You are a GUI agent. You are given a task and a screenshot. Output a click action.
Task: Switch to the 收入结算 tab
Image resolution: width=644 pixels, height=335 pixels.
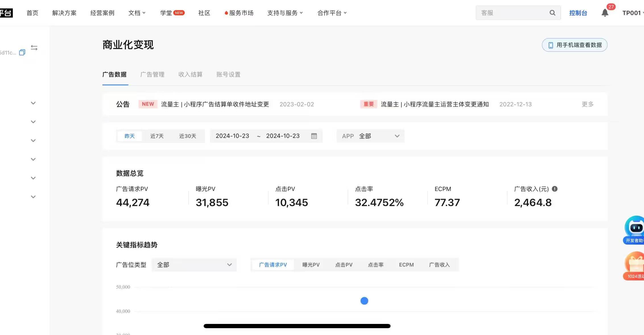coord(190,74)
